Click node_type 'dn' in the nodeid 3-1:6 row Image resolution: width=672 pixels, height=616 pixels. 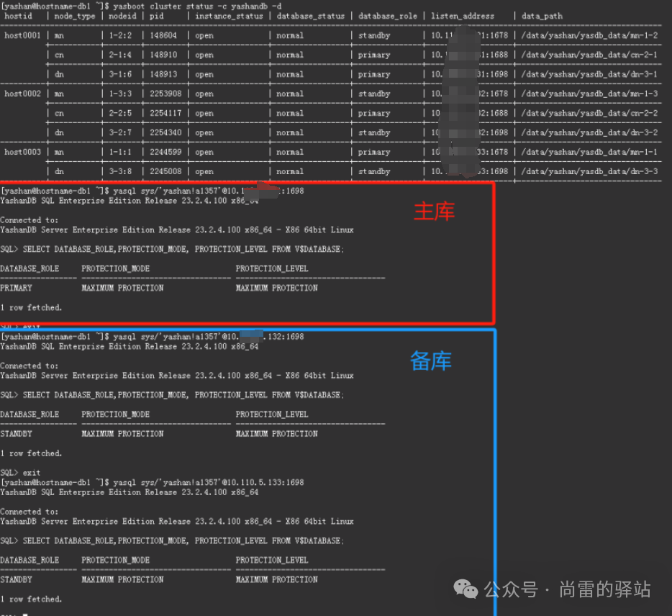[x=59, y=75]
